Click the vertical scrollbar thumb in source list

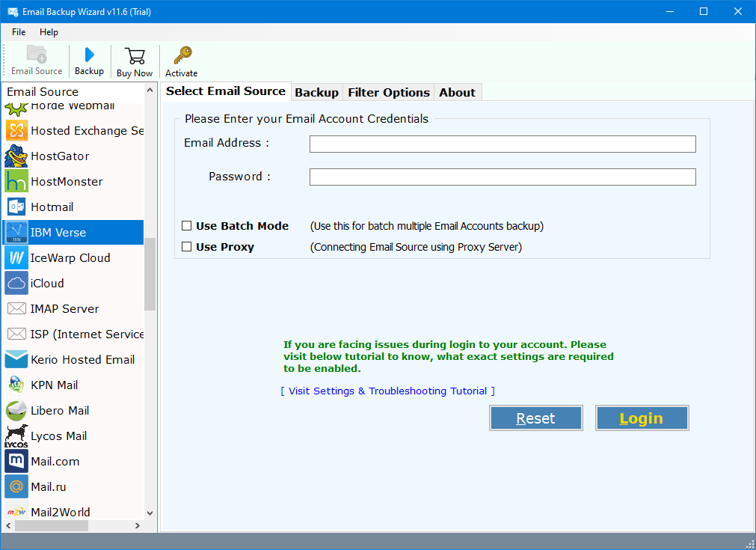(150, 274)
